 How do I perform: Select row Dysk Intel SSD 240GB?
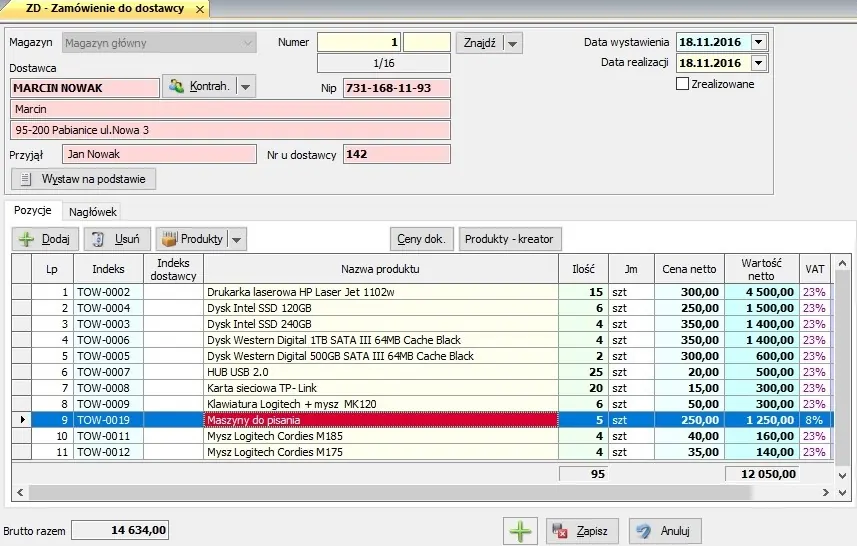422,324
